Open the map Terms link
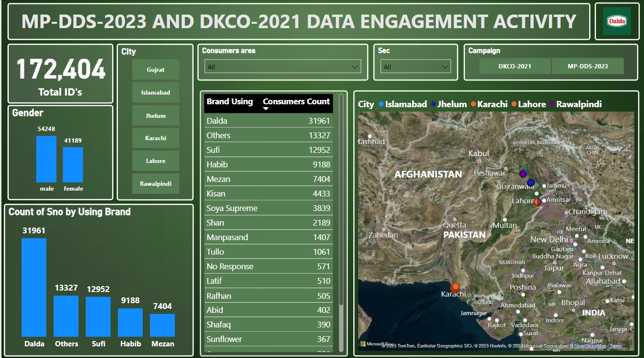Image resolution: width=644 pixels, height=358 pixels. coord(615,346)
